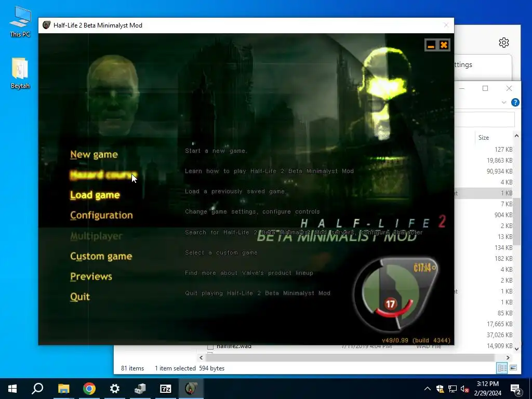Screen dimensions: 532x399
Task: Open the Hazard course menu entry
Action: pyautogui.click(x=103, y=175)
